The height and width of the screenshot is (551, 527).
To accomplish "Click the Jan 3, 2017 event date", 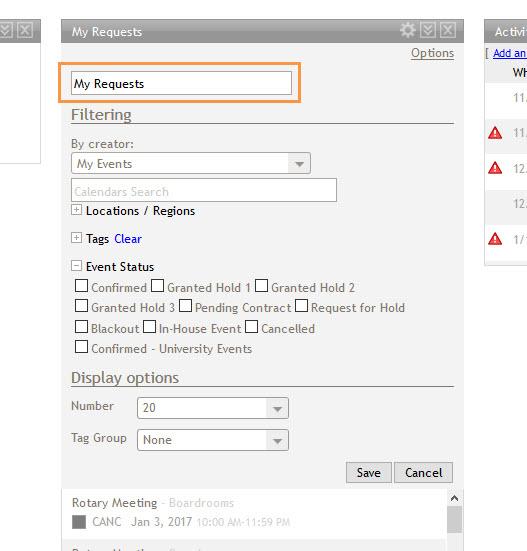I will pyautogui.click(x=161, y=522).
